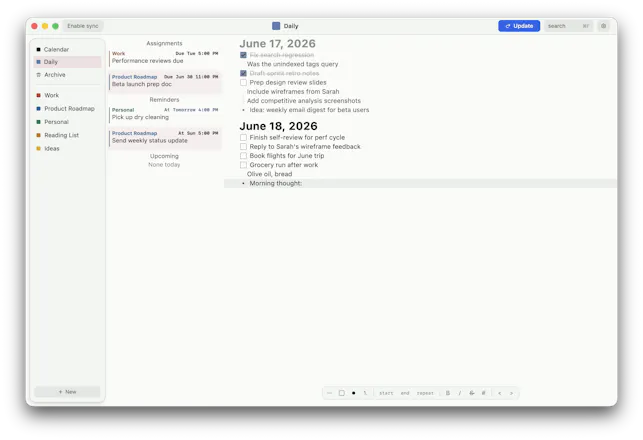Open the Ideas list
This screenshot has height=440, width=643.
tap(67, 148)
